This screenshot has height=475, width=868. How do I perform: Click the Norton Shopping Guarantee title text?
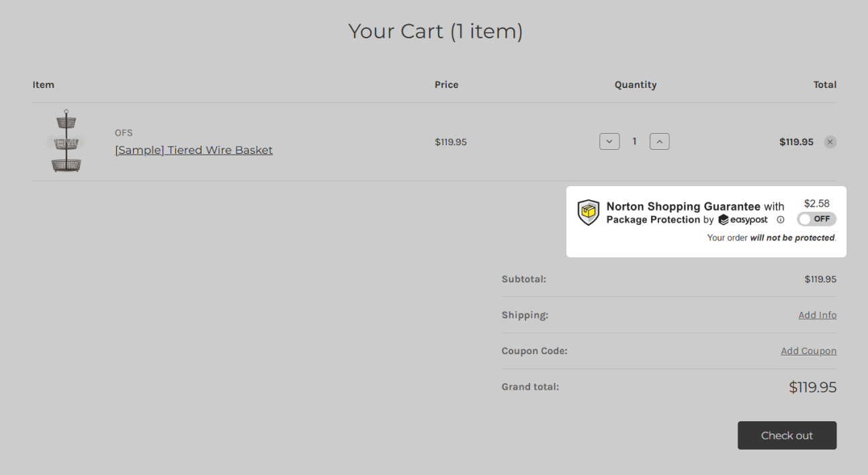[x=683, y=207]
